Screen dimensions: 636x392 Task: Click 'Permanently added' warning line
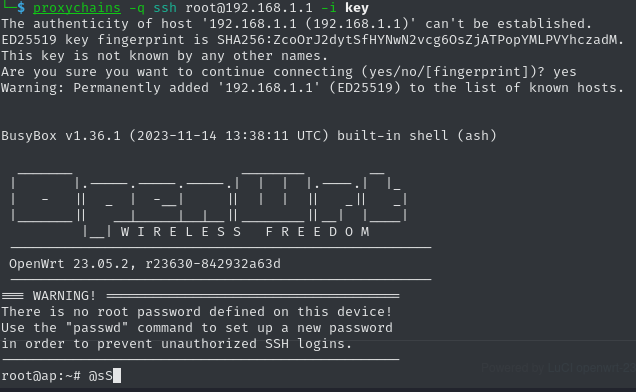pyautogui.click(x=312, y=88)
